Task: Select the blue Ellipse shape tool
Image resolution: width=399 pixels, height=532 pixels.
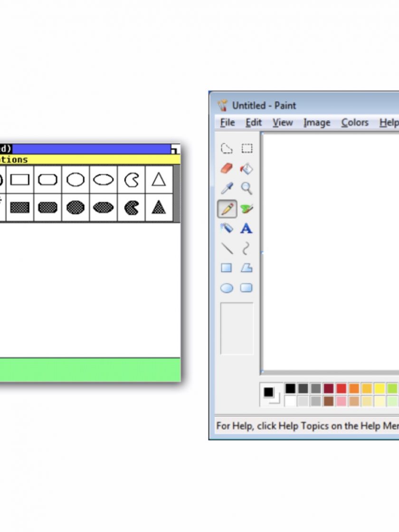Action: (227, 288)
